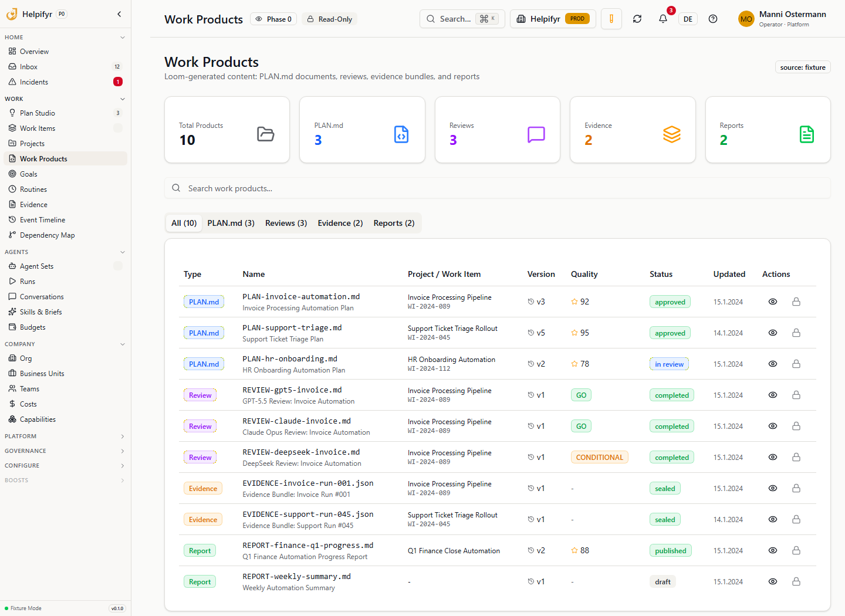This screenshot has height=616, width=845.
Task: View REVIEW-deepseek-invoice.md with eye icon
Action: tap(773, 457)
